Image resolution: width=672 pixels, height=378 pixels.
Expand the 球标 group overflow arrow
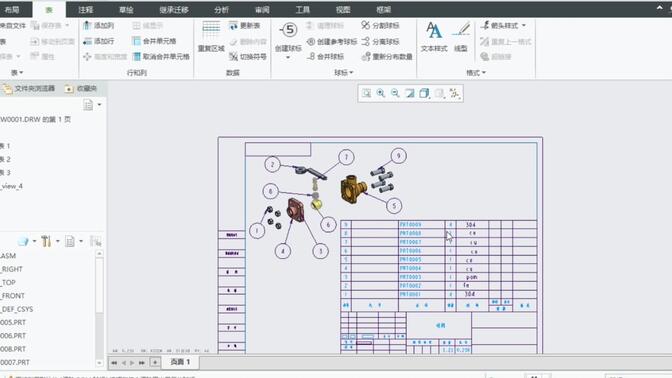pos(351,73)
